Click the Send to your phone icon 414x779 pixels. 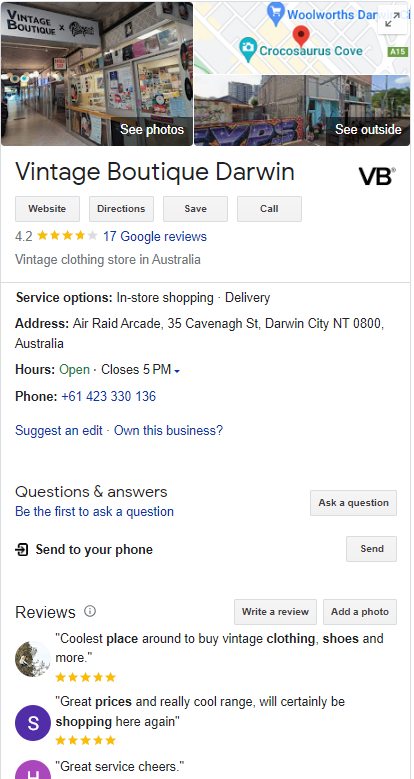22,549
